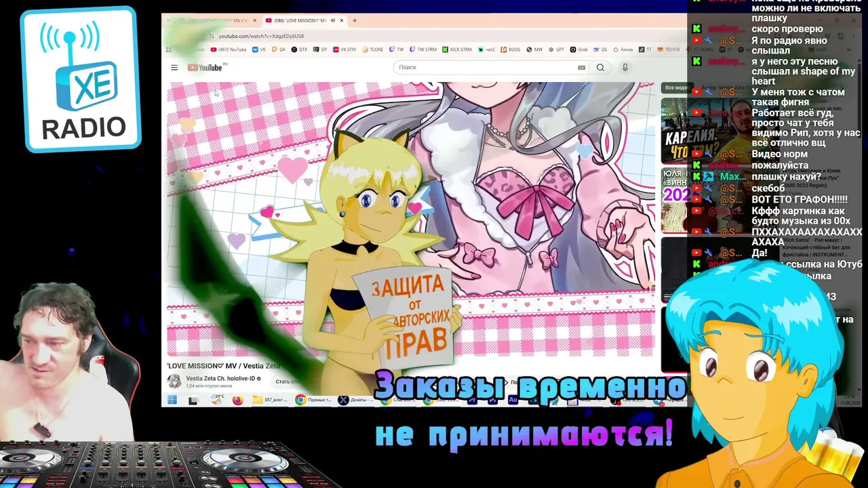Start voice search with the microphone icon
The image size is (868, 488).
[625, 67]
